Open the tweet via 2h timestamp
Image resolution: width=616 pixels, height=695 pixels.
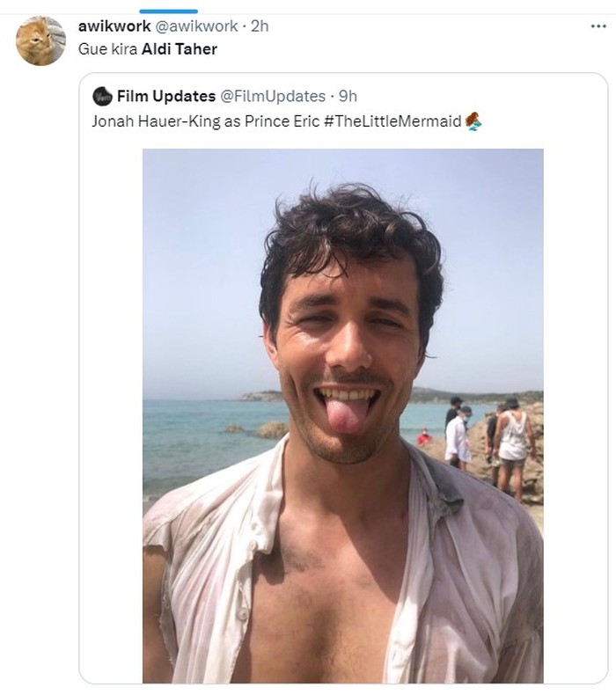point(260,26)
